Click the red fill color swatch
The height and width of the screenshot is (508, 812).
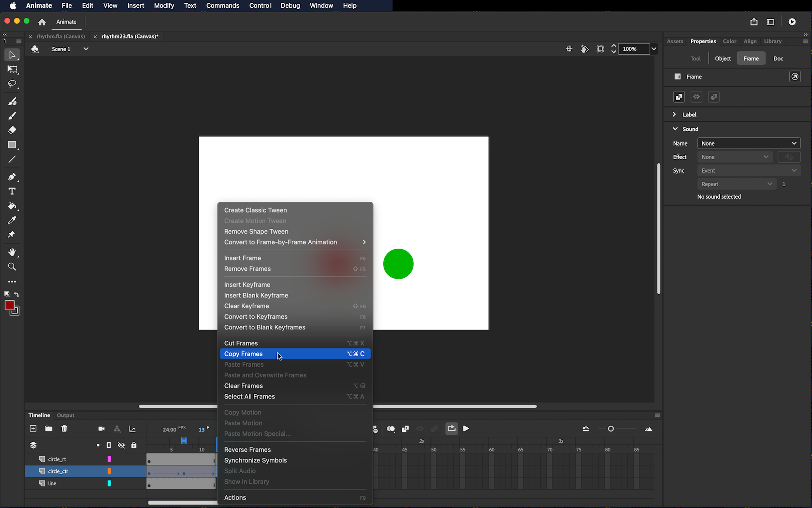(9, 305)
